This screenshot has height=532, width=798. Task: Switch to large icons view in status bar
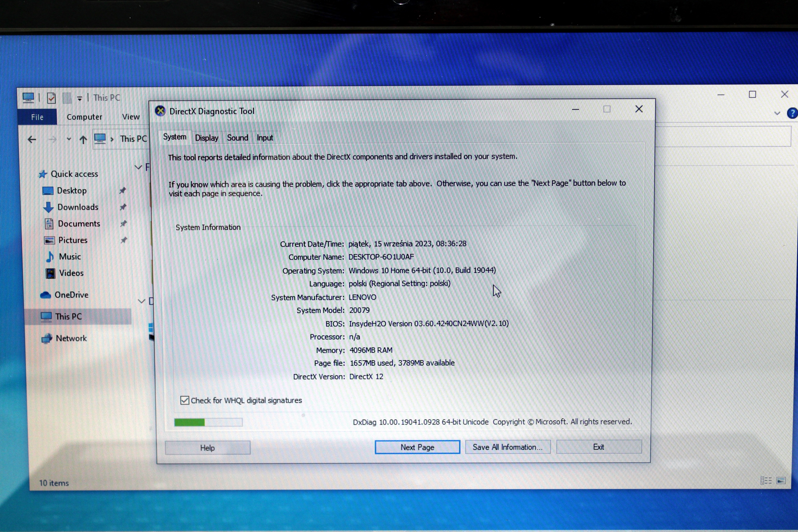tap(781, 481)
